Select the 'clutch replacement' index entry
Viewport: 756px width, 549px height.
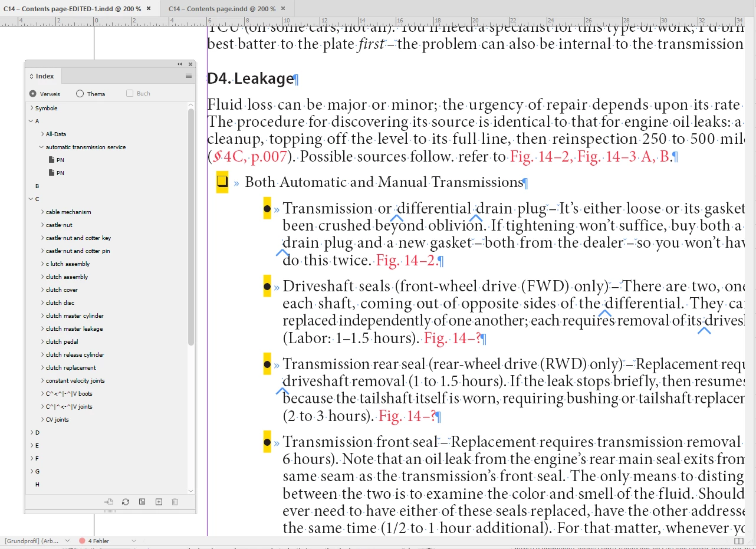(71, 367)
